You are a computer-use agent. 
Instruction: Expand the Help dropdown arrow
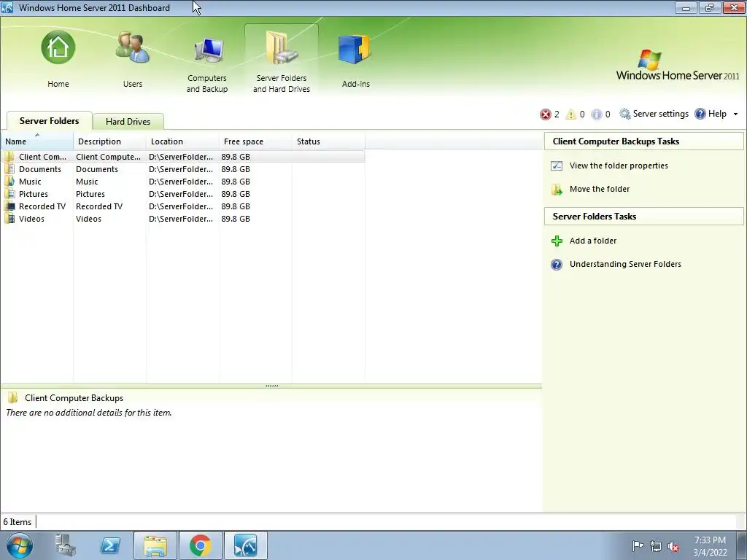pos(735,114)
